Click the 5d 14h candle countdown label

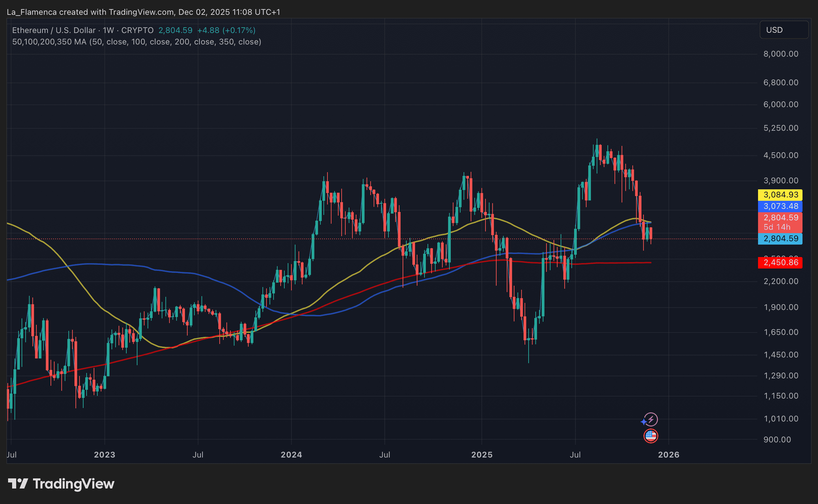pyautogui.click(x=777, y=227)
